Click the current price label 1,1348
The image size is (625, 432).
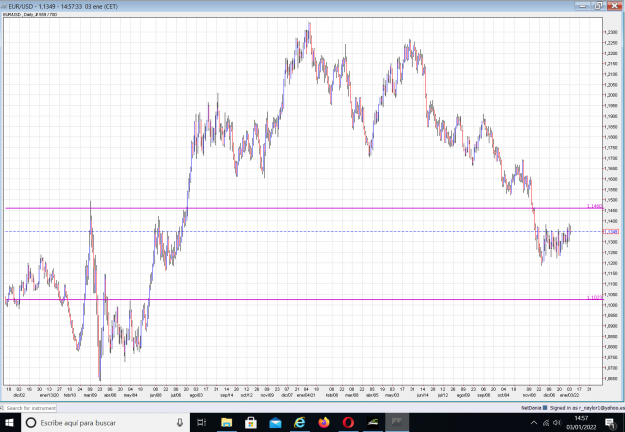[x=611, y=232]
